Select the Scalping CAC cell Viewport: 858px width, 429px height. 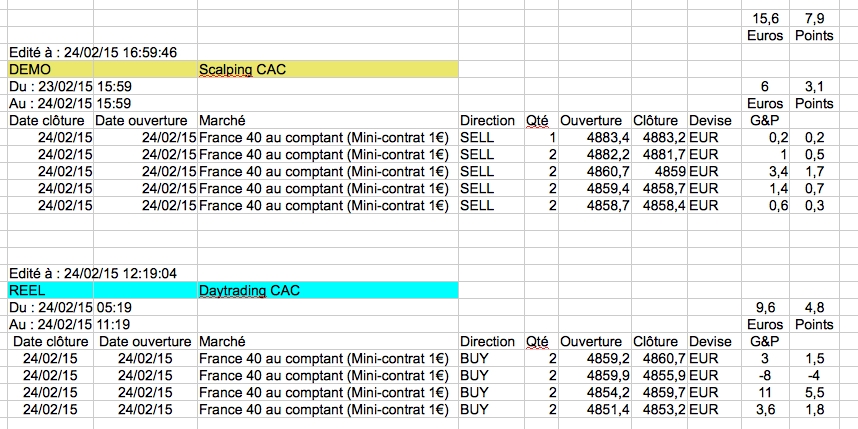click(x=242, y=69)
